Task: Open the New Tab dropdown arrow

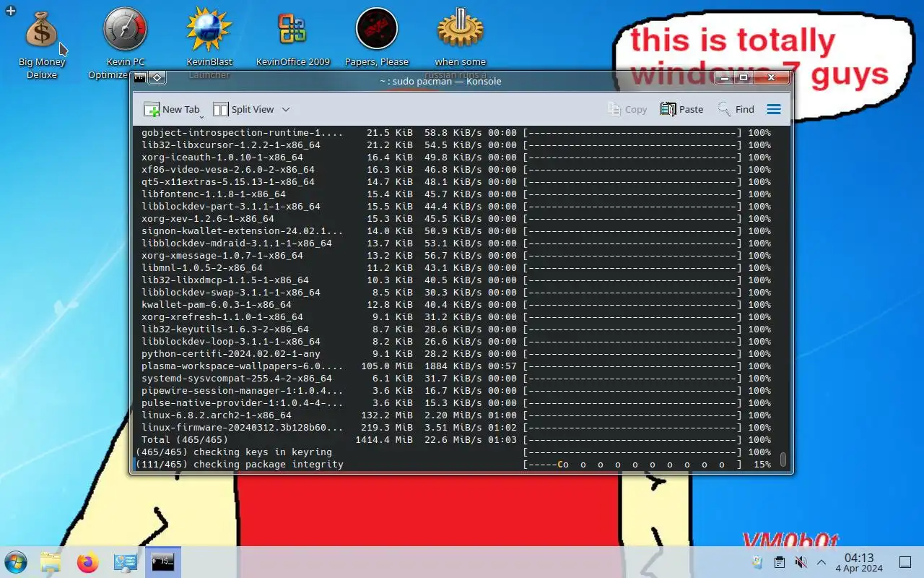Action: pos(202,116)
